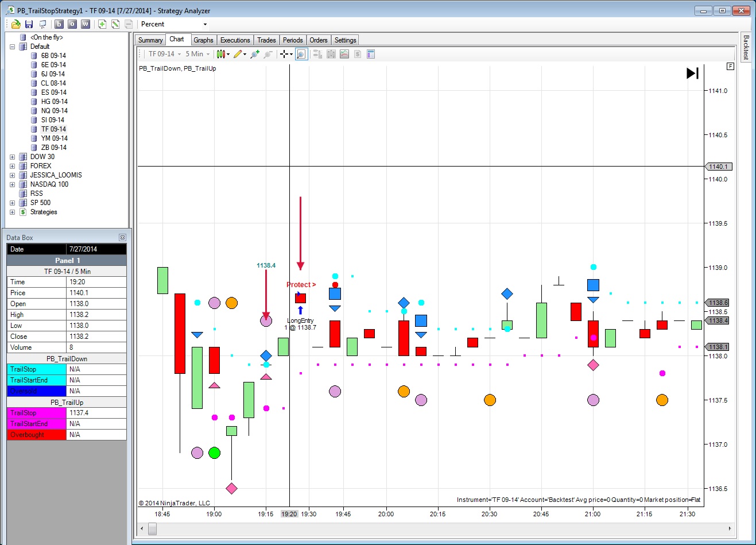
Task: Switch to the Executions tab
Action: click(235, 40)
